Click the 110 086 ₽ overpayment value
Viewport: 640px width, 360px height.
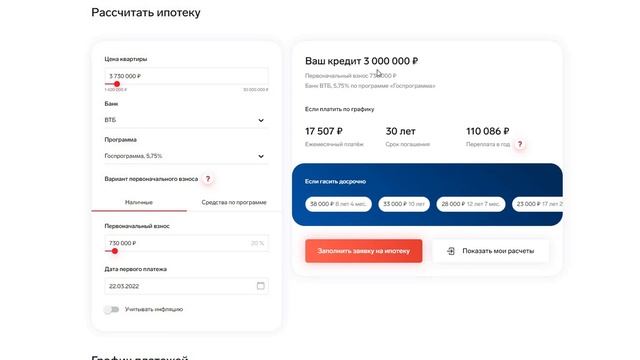tap(487, 131)
